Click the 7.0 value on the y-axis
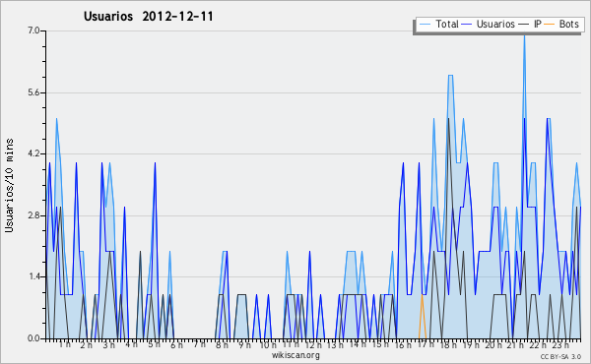 coord(33,30)
